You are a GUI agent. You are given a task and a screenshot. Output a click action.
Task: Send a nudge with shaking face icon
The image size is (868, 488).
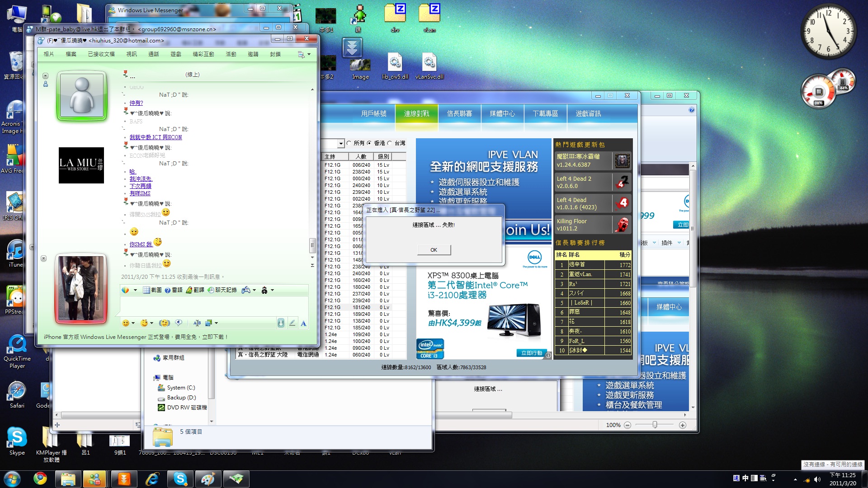[164, 323]
